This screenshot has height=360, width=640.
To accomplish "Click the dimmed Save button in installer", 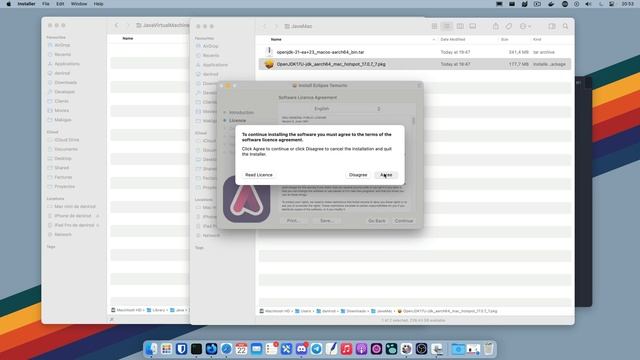I will coord(327,220).
